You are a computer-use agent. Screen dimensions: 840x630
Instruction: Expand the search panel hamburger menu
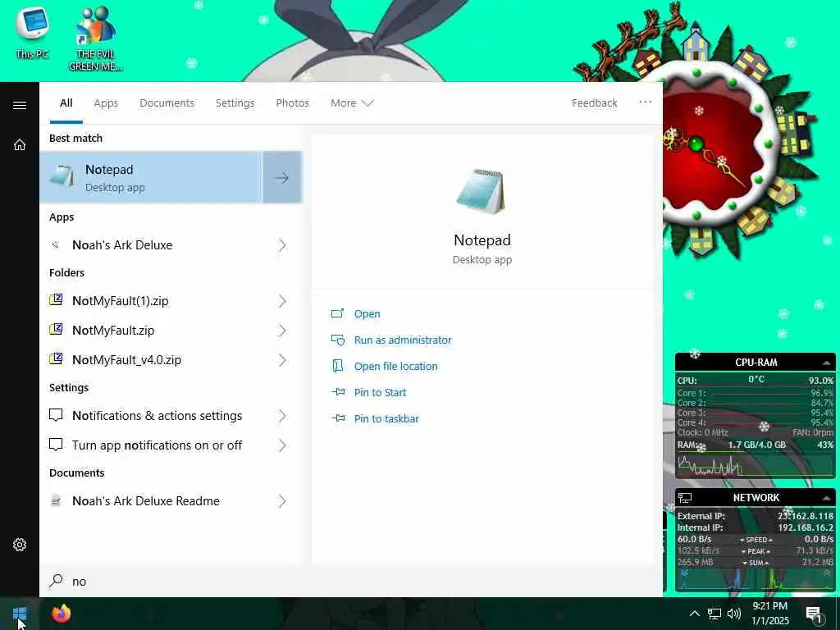pyautogui.click(x=20, y=105)
